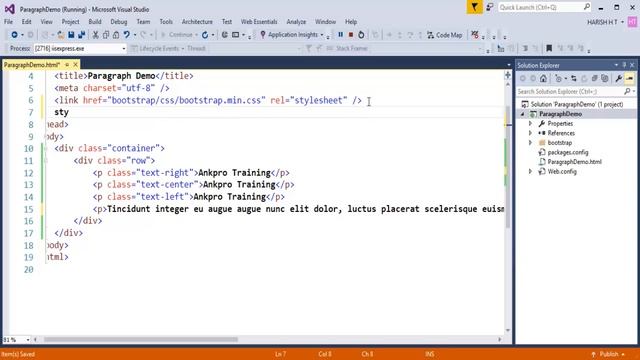
Task: Toggle pin on ParagraphDemo.html tab
Action: pyautogui.click(x=67, y=65)
